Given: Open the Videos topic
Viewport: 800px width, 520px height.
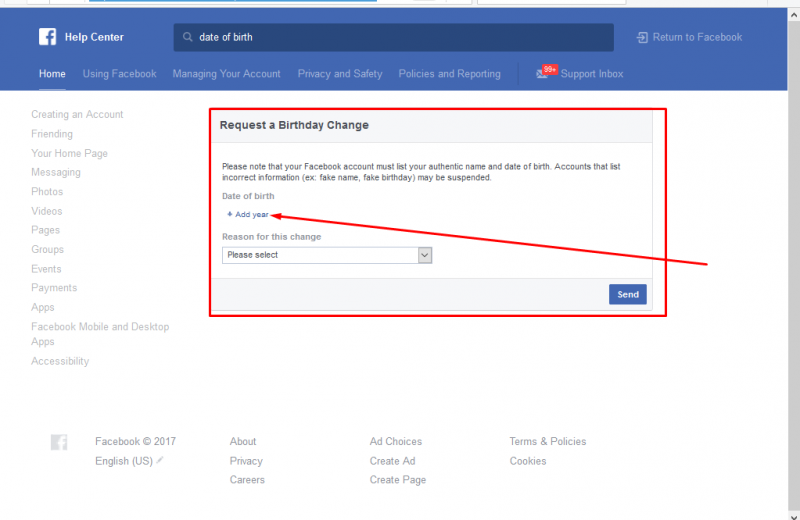Looking at the screenshot, I should point(46,211).
